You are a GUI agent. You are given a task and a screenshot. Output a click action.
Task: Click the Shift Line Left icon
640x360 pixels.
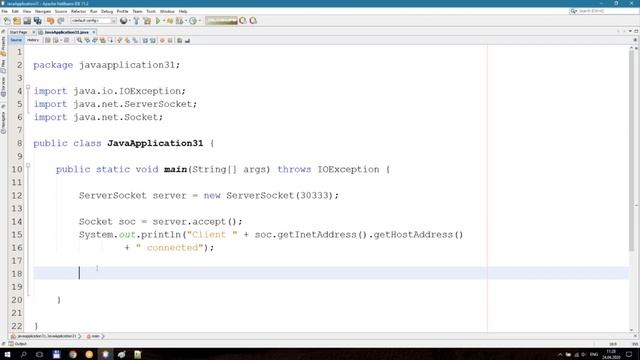pyautogui.click(x=145, y=40)
